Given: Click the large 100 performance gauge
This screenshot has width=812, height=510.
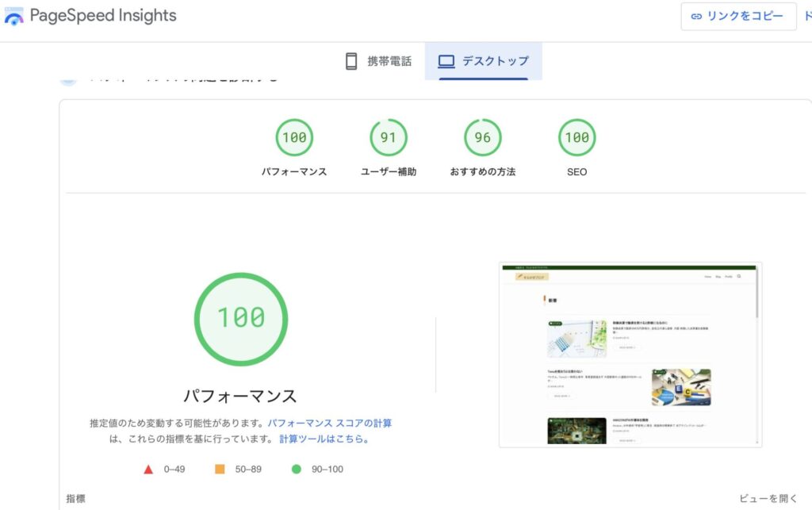Looking at the screenshot, I should point(240,318).
